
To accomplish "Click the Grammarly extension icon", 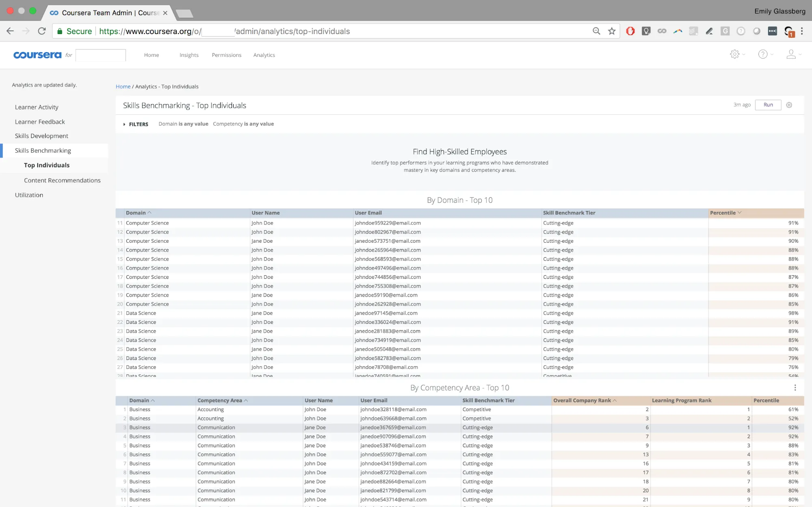I will point(725,31).
